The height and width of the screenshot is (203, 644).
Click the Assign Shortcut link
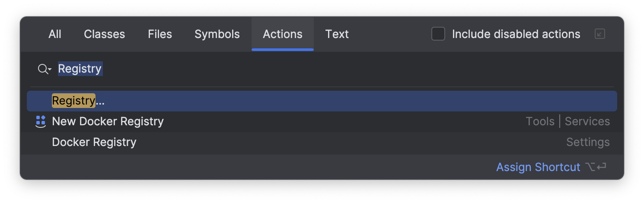(x=538, y=167)
